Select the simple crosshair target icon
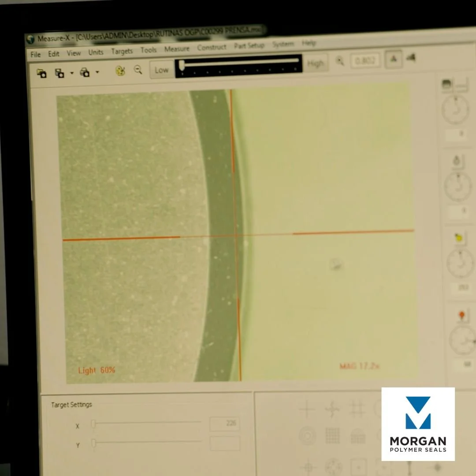Viewport: 476px width, 476px height. (x=307, y=409)
